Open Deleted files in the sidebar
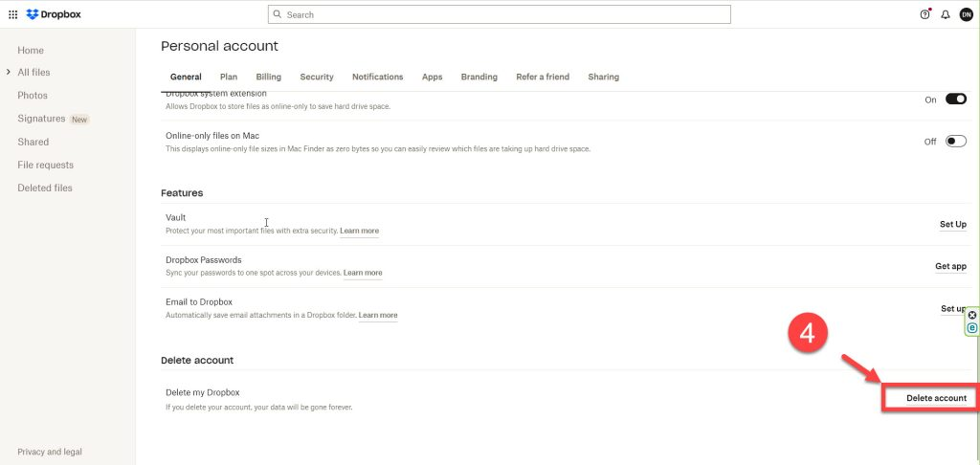Image resolution: width=980 pixels, height=465 pixels. point(45,188)
